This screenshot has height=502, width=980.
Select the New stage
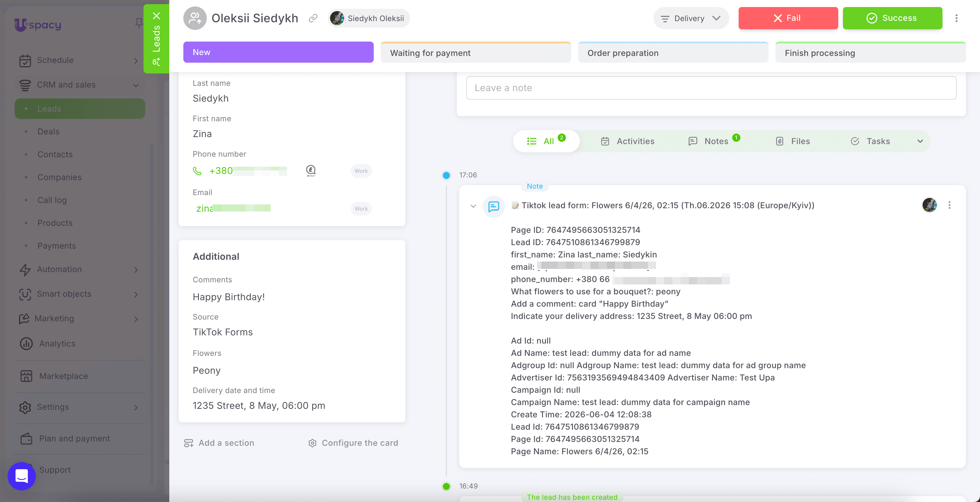click(x=279, y=52)
